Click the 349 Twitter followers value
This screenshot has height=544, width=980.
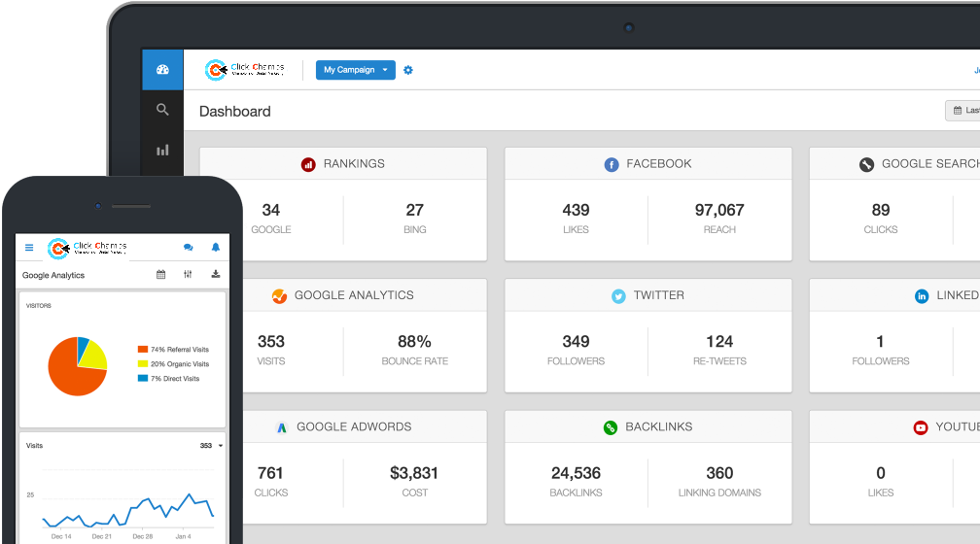576,342
